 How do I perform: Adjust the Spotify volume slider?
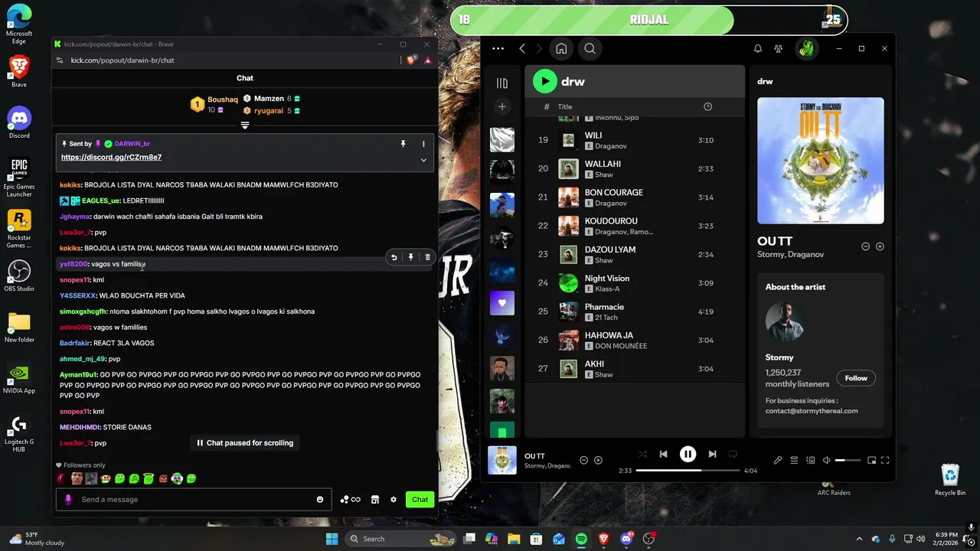coord(848,460)
